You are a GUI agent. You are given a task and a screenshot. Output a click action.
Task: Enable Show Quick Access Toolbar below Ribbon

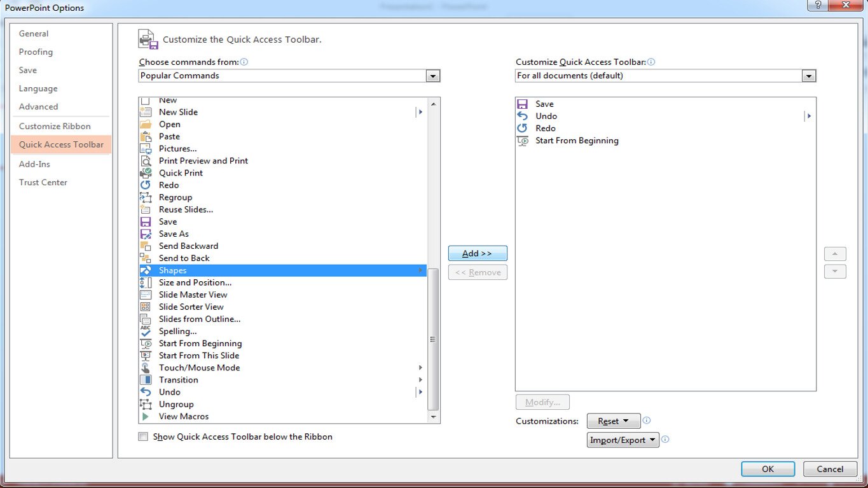(x=143, y=437)
